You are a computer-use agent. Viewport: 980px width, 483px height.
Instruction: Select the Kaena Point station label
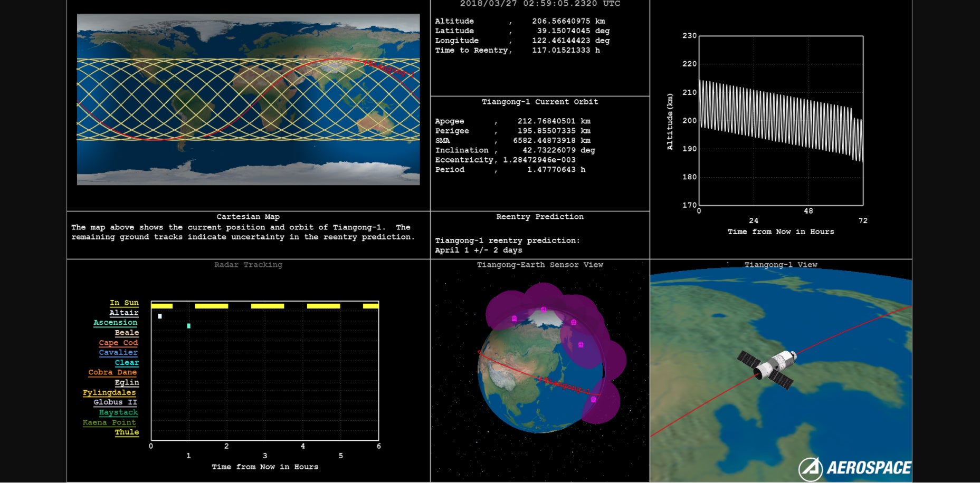(109, 422)
